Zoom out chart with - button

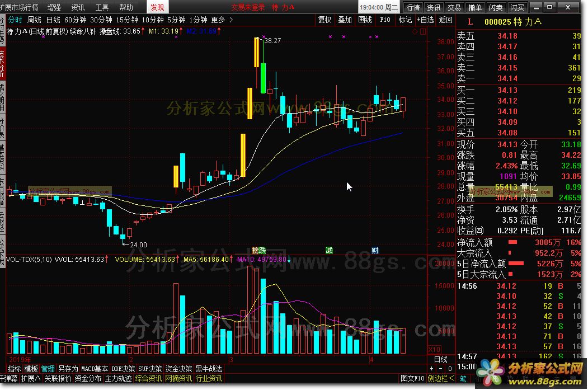[441, 369]
